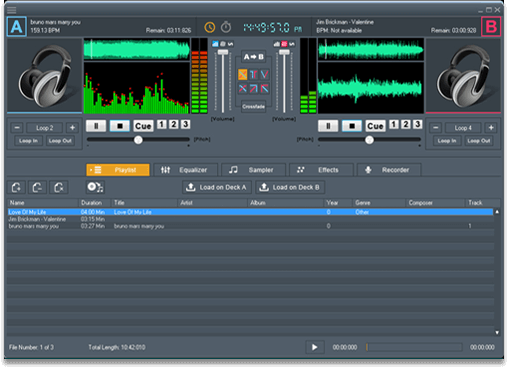The height and width of the screenshot is (378, 508).
Task: Select the up-right arrow crossfade curve
Action: click(x=253, y=88)
